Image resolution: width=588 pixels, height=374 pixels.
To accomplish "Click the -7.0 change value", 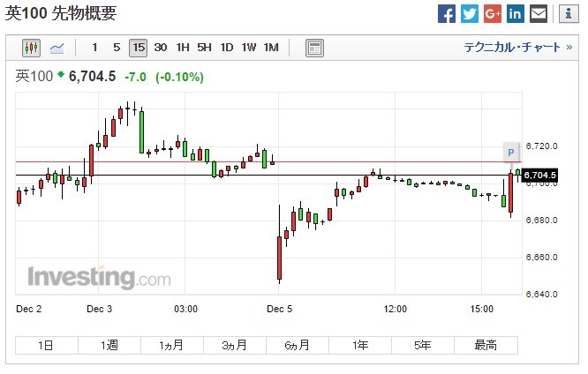I will click(135, 78).
